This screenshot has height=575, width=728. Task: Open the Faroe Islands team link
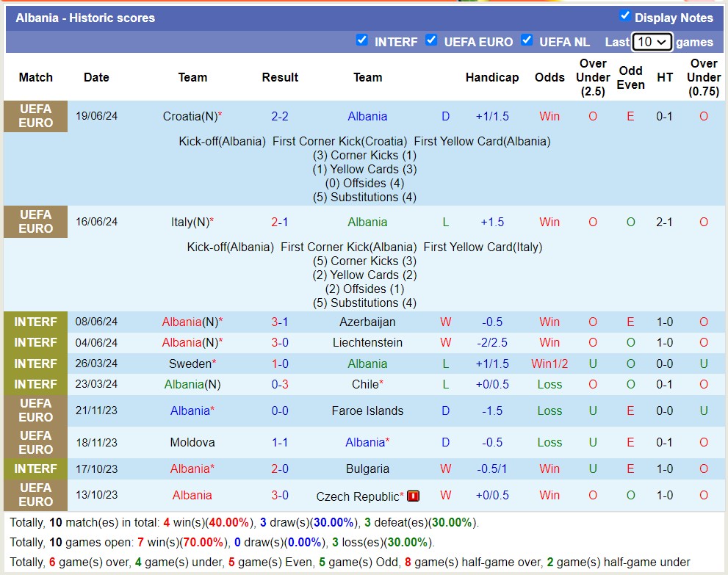pos(367,411)
